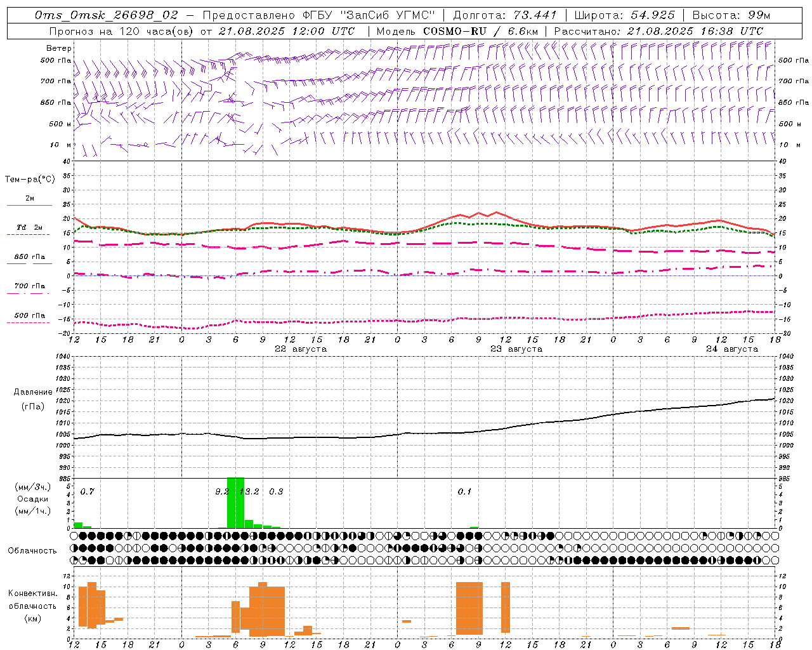Screen dimensions: 812x650
Task: Click the Td 2м dew point legend entry
Action: pos(29,227)
